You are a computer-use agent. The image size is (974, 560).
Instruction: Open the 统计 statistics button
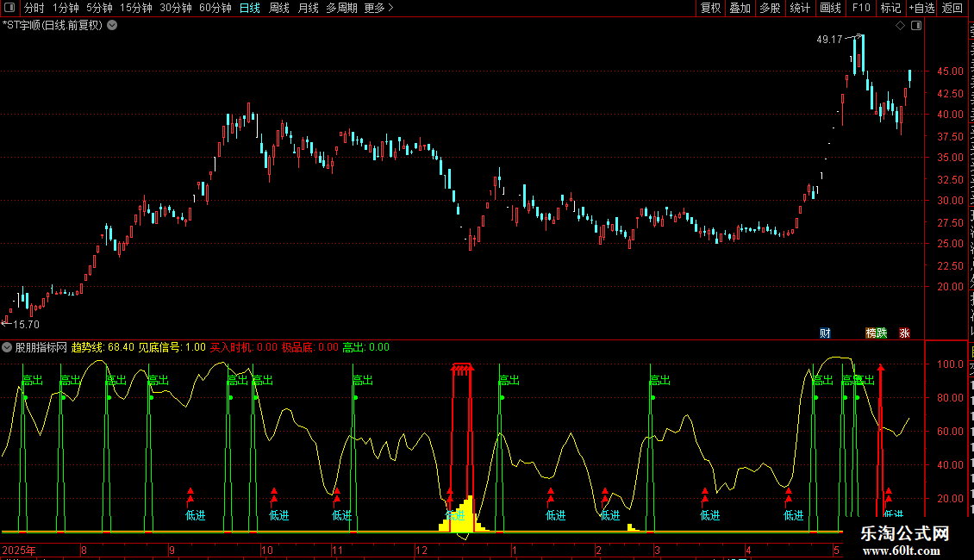800,8
